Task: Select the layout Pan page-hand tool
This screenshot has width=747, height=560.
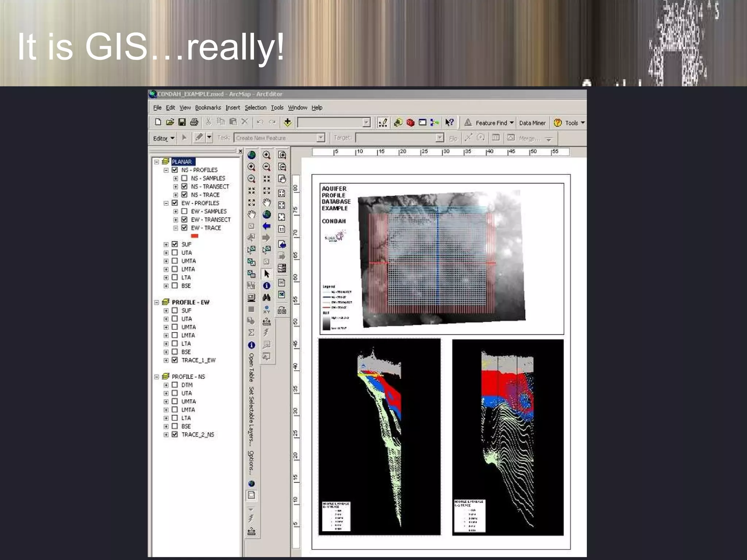Action: (282, 179)
